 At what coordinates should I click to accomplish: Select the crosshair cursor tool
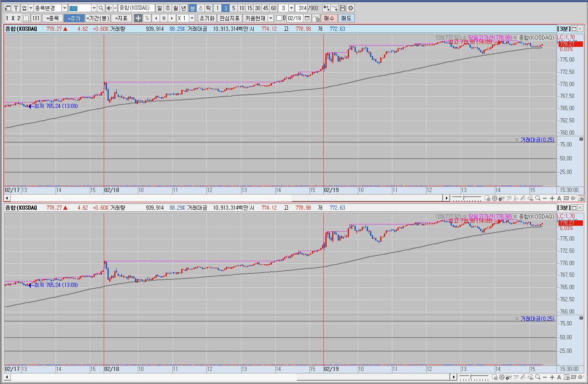click(x=138, y=18)
